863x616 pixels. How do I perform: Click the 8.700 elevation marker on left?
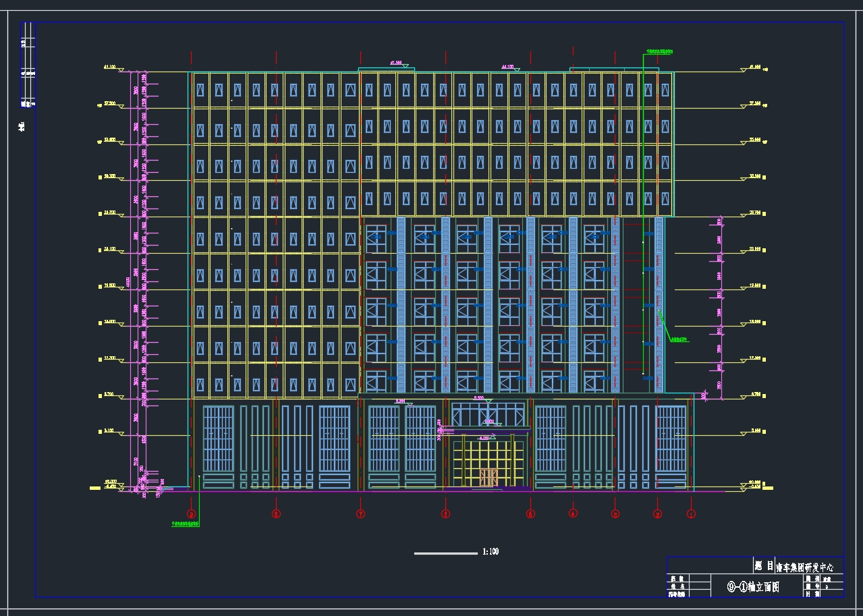click(110, 395)
